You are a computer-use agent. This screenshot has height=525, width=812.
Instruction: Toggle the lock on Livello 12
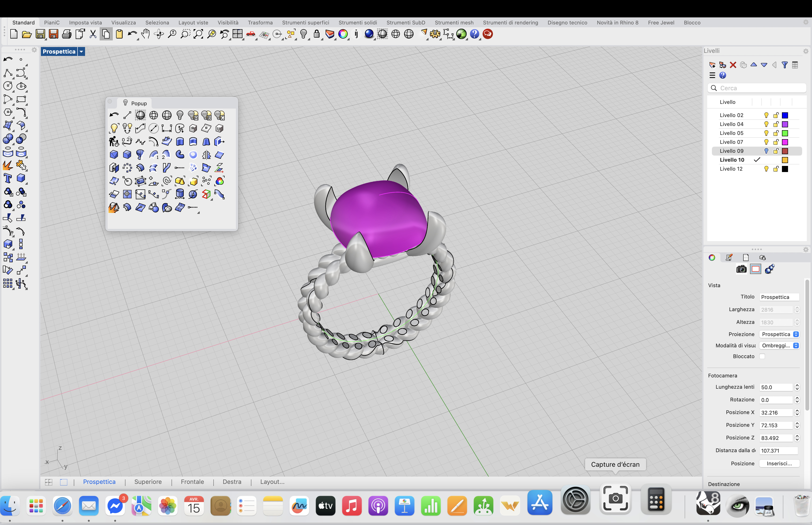tap(776, 169)
